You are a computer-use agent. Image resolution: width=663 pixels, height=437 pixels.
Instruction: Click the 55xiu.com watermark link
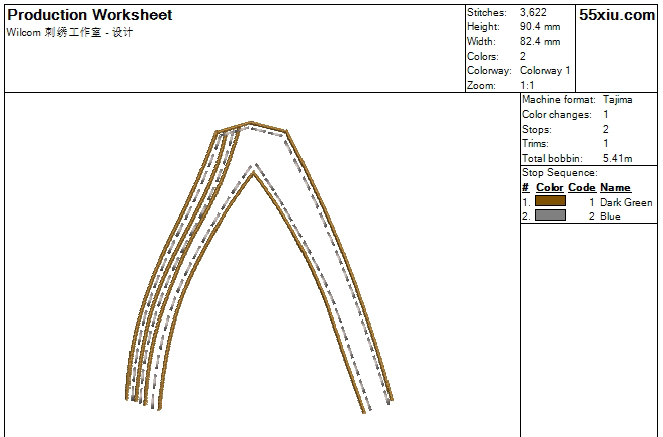click(x=617, y=16)
